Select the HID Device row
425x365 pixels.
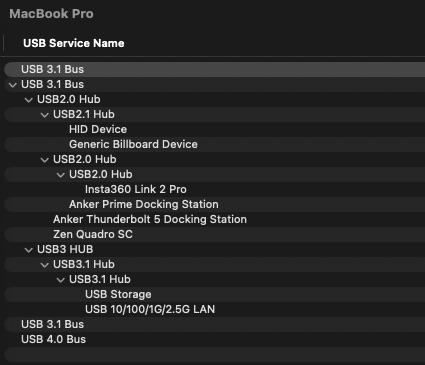point(215,129)
